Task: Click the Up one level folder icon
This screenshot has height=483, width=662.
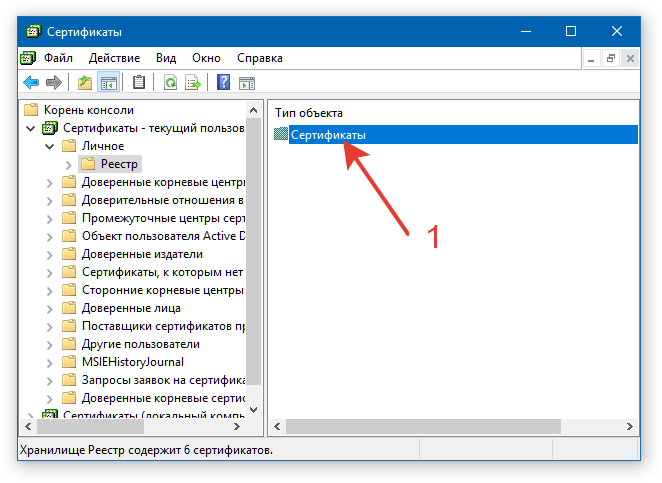Action: pos(85,82)
